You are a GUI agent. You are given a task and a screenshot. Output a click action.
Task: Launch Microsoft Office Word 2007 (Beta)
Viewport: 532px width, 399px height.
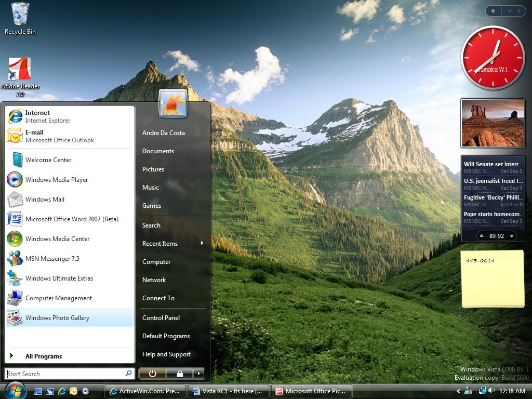(70, 219)
